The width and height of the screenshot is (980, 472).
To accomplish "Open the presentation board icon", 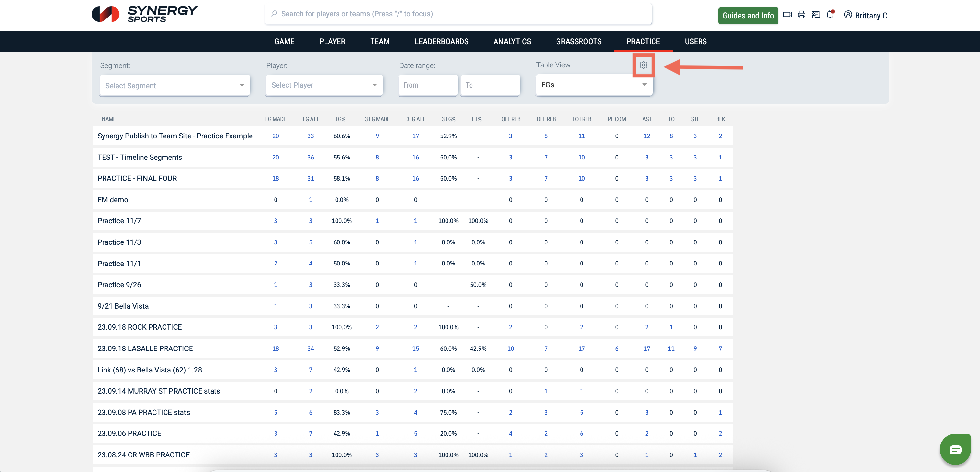I will point(816,15).
